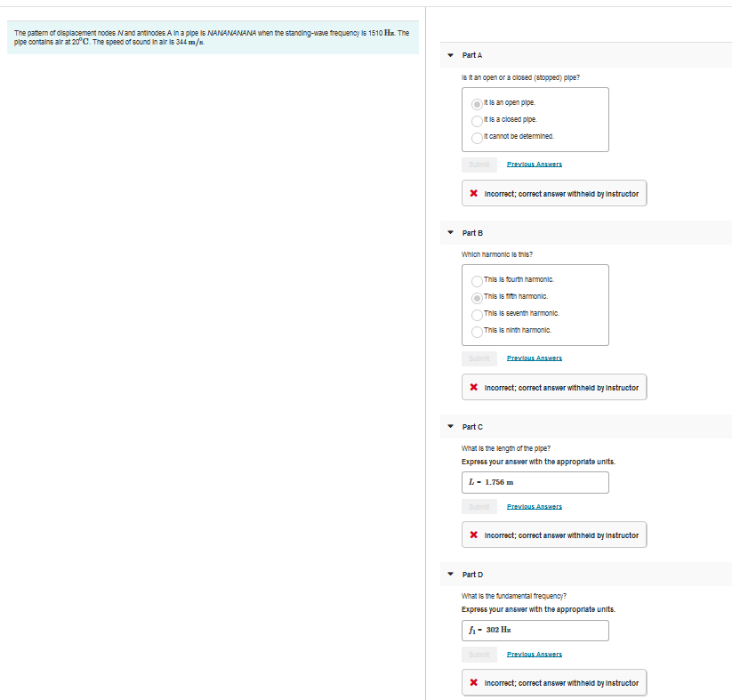Select "It is a closed pipe" option
The width and height of the screenshot is (732, 700).
pyautogui.click(x=477, y=119)
